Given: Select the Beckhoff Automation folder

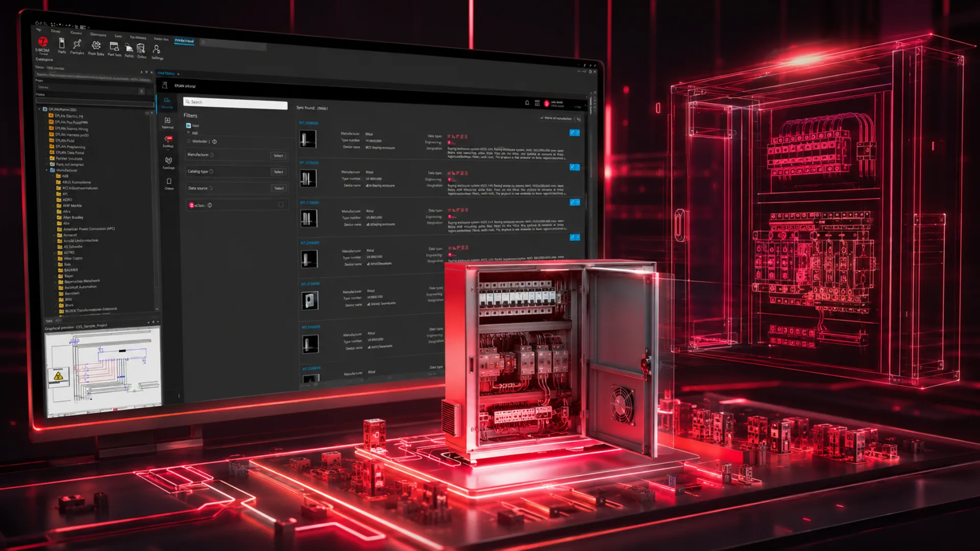Looking at the screenshot, I should coord(78,287).
